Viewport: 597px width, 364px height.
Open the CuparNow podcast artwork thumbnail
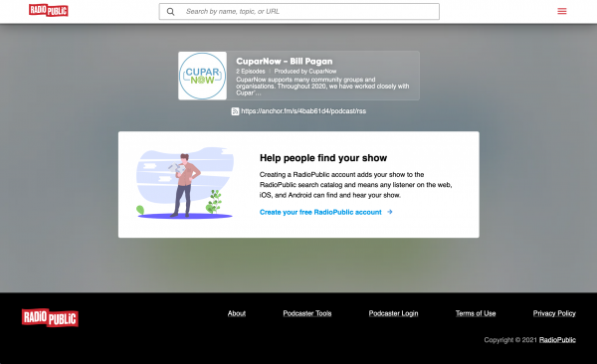click(x=203, y=76)
